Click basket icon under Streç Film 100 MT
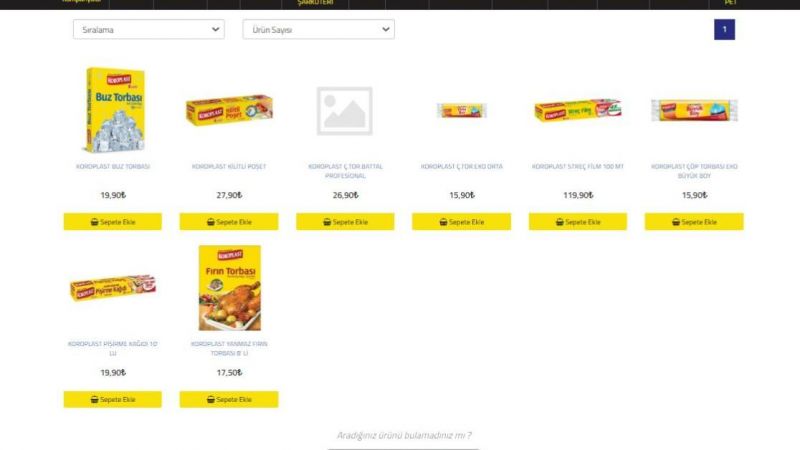This screenshot has width=800, height=450. click(560, 222)
